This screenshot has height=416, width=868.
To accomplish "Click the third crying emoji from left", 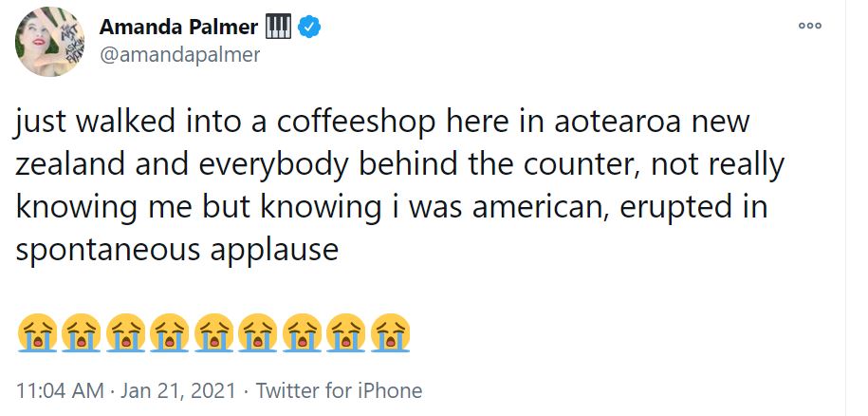I will (x=124, y=333).
